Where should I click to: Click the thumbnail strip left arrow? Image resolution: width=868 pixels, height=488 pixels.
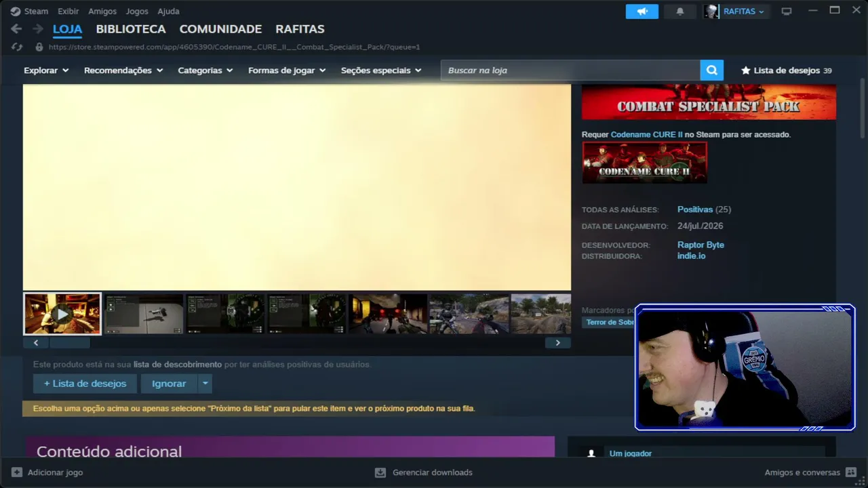[x=36, y=343]
